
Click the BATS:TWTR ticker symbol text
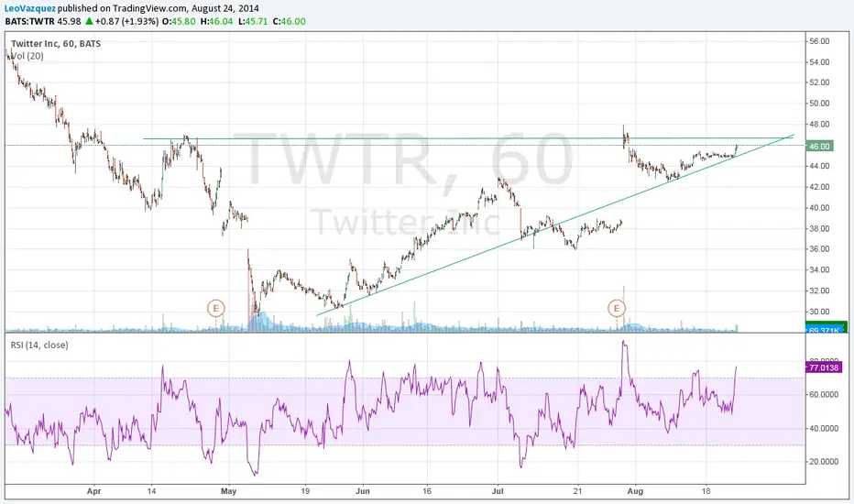(x=29, y=21)
